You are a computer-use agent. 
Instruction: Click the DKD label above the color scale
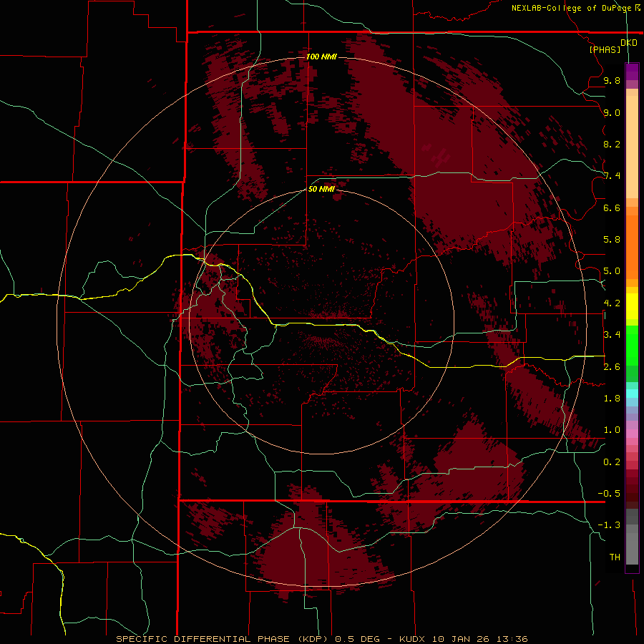(628, 42)
